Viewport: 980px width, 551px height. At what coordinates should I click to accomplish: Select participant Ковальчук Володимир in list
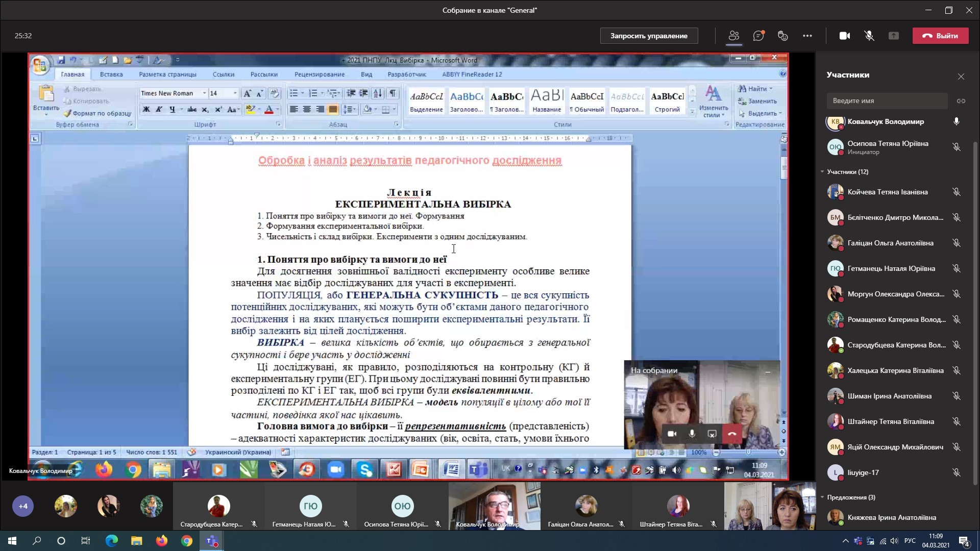(885, 122)
